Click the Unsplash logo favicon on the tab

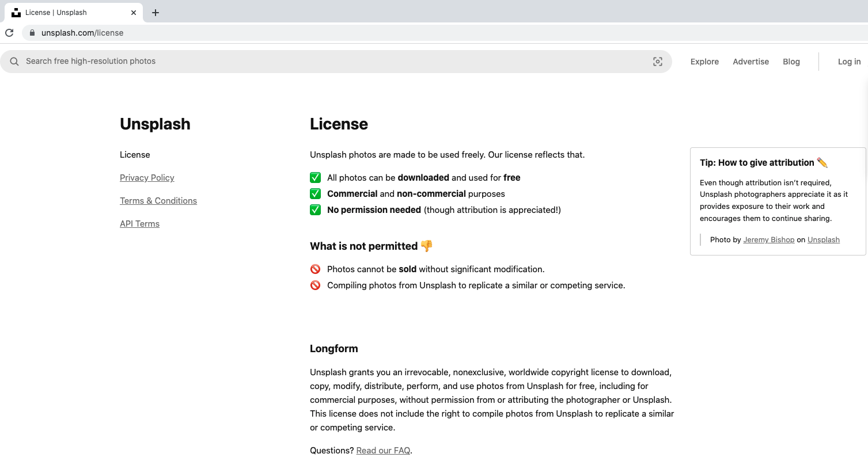(16, 12)
